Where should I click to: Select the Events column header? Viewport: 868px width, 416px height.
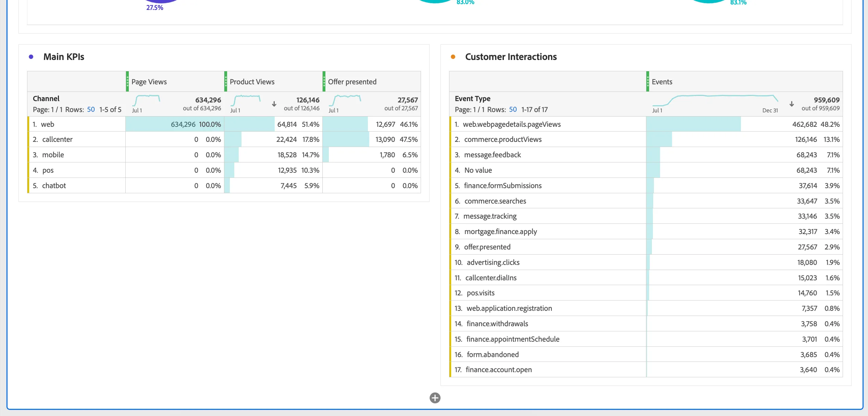(744, 82)
